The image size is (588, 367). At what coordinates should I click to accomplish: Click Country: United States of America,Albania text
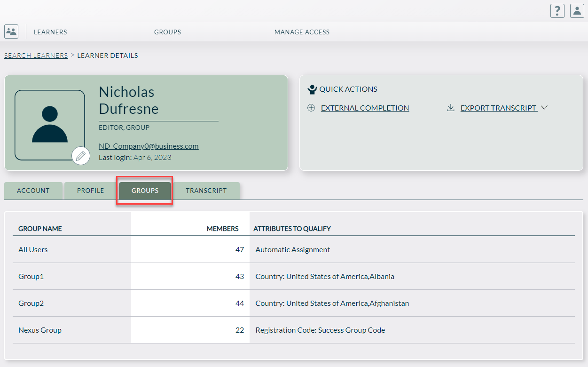tap(325, 276)
